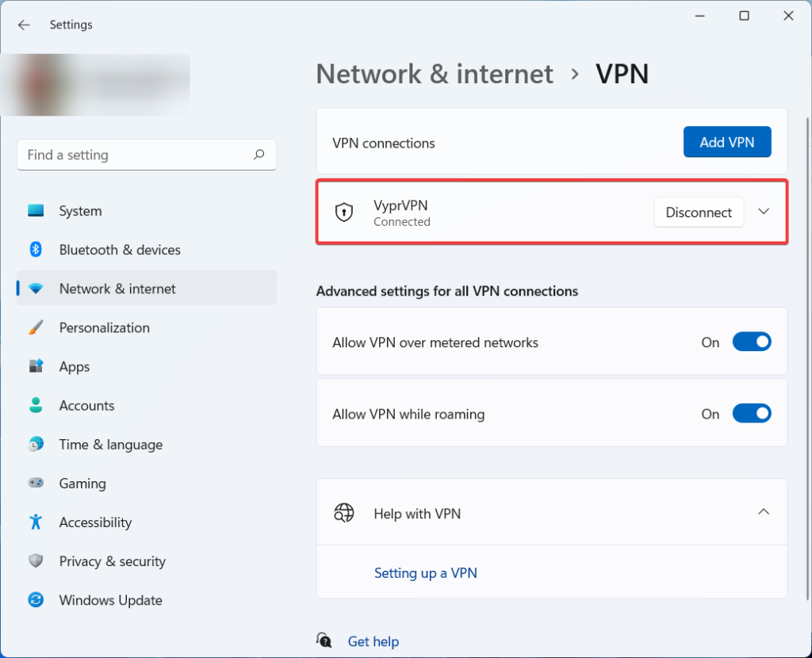Open Accessibility via its person icon

(36, 522)
